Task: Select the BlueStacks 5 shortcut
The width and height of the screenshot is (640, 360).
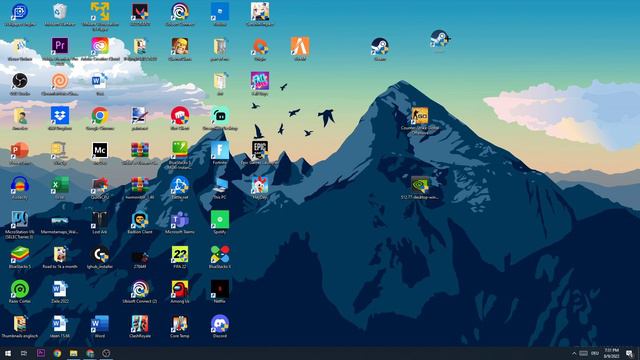Action: pos(20,254)
